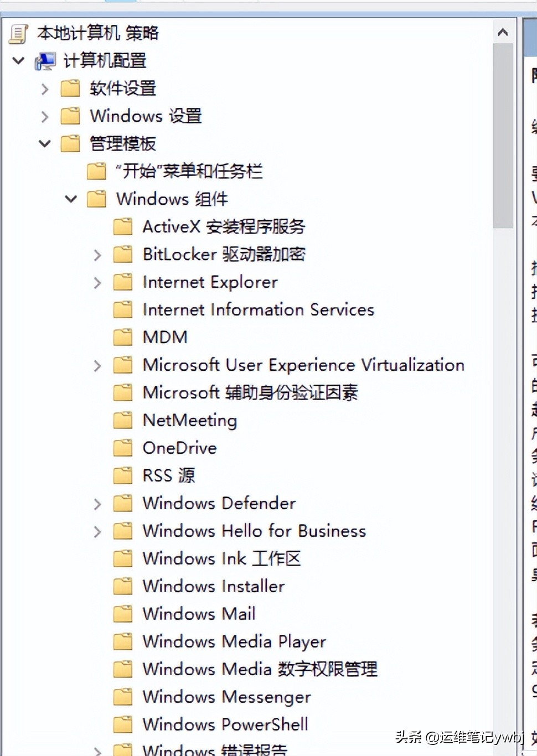Click the scrollbar up arrow
Screen dimensions: 537x756
[x=503, y=32]
